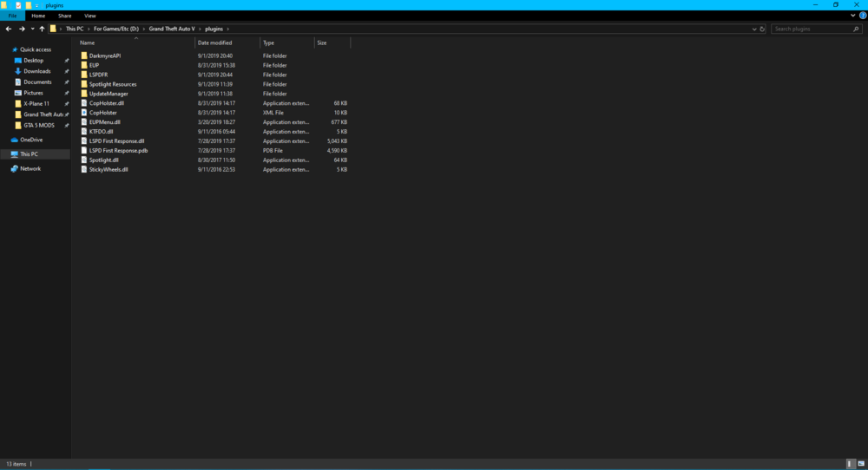Expand the ribbon with the chevron
Viewport: 868px width, 470px height.
coord(852,16)
